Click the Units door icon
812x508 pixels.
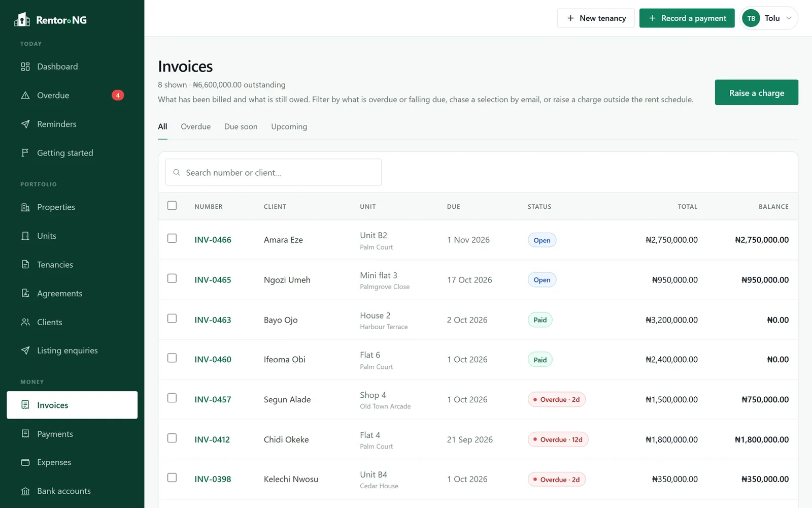coord(25,236)
